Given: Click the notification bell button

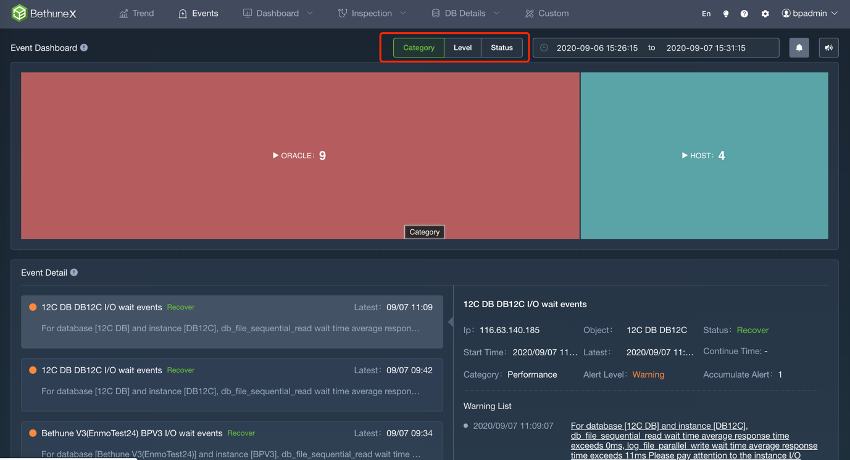Looking at the screenshot, I should click(x=799, y=48).
